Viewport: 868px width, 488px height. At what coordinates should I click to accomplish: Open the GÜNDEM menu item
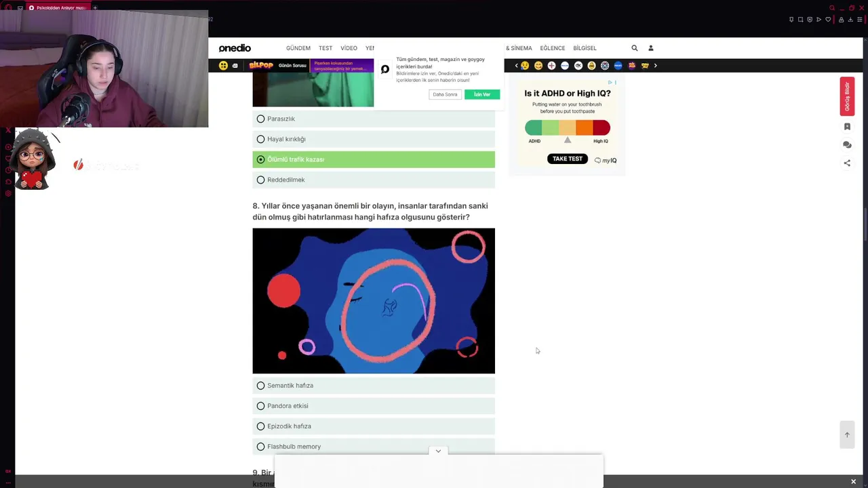298,48
